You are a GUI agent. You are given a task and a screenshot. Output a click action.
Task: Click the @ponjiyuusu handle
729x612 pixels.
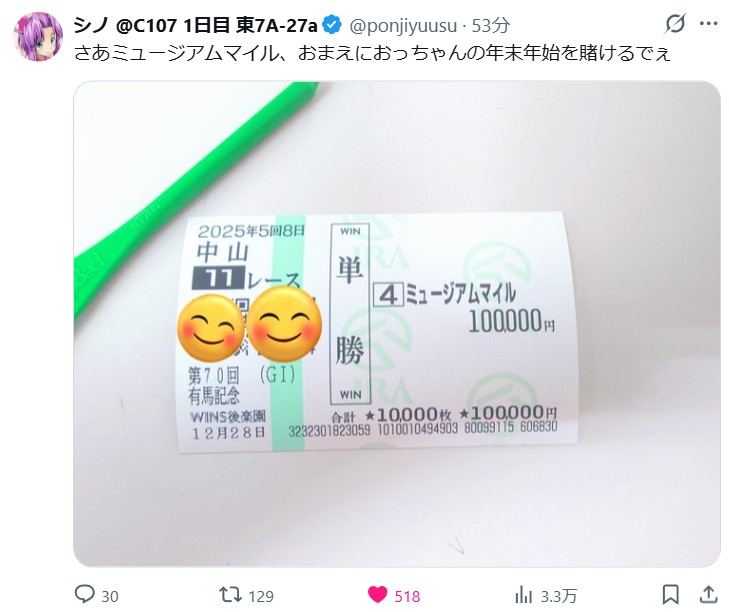(x=403, y=26)
